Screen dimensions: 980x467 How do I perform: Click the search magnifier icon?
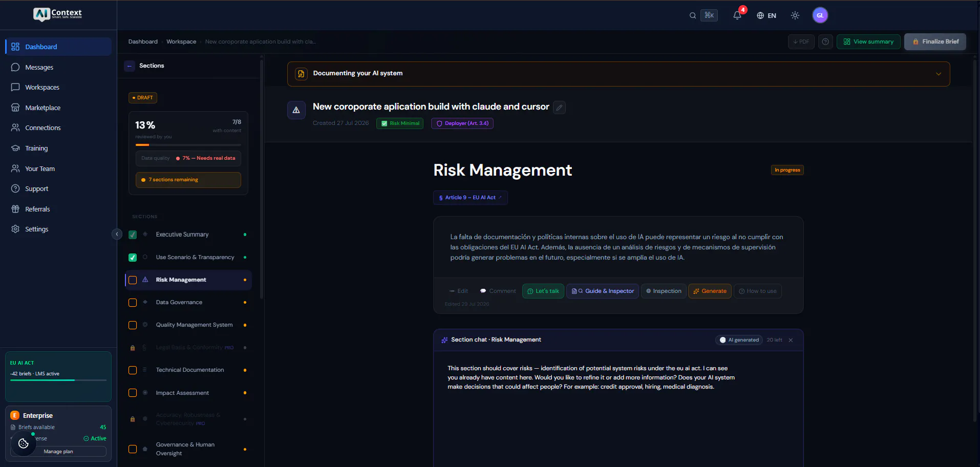(x=693, y=15)
